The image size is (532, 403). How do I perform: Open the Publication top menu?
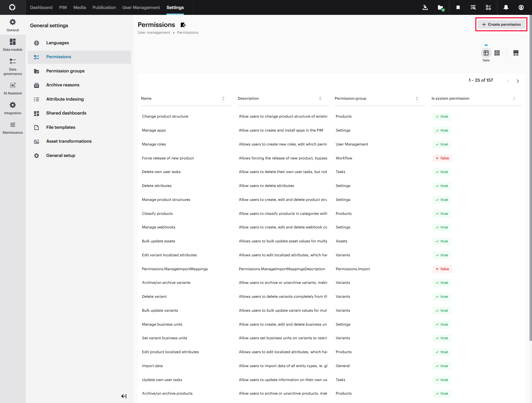click(104, 7)
